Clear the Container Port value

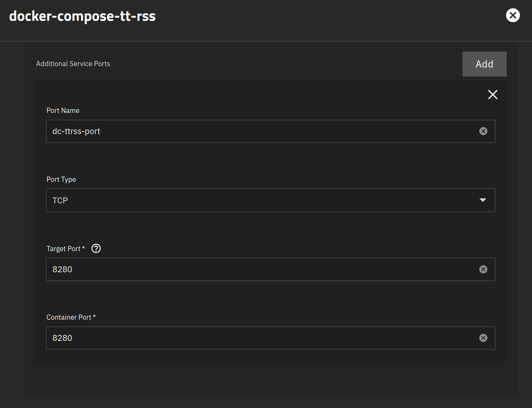(483, 338)
